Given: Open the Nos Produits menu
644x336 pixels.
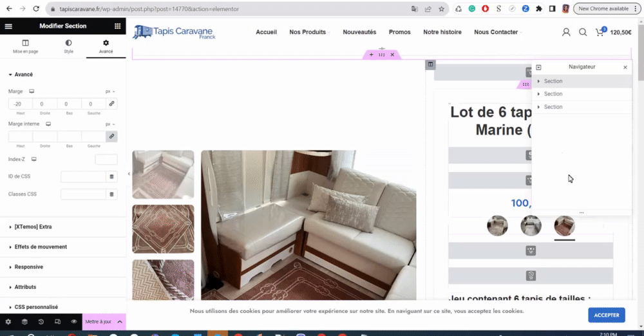Looking at the screenshot, I should pos(309,32).
